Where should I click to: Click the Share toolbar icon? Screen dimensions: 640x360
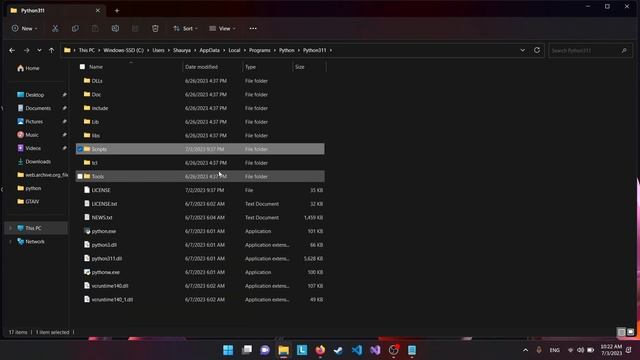click(135, 29)
